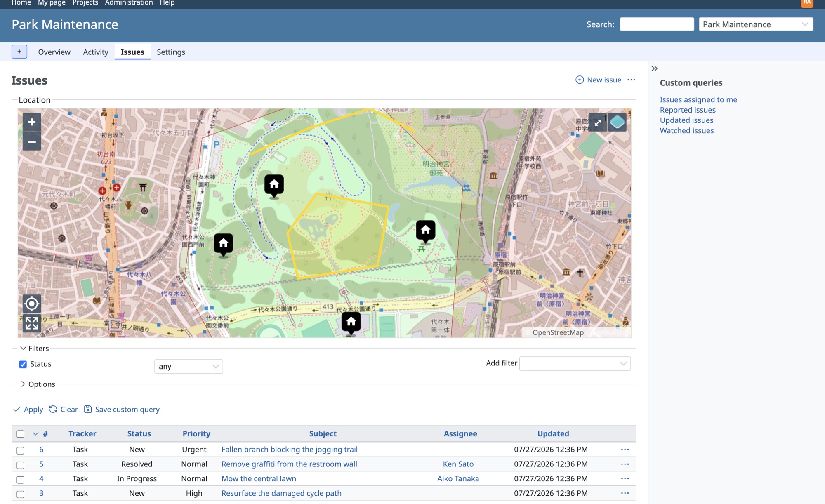This screenshot has height=504, width=825.
Task: Select the yellow polygon area on map
Action: (338, 237)
